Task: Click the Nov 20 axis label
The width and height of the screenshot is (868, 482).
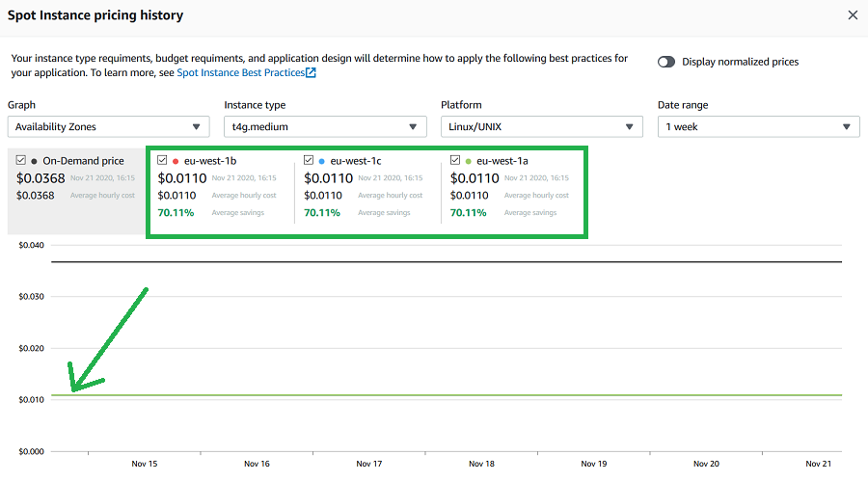Action: (x=706, y=464)
